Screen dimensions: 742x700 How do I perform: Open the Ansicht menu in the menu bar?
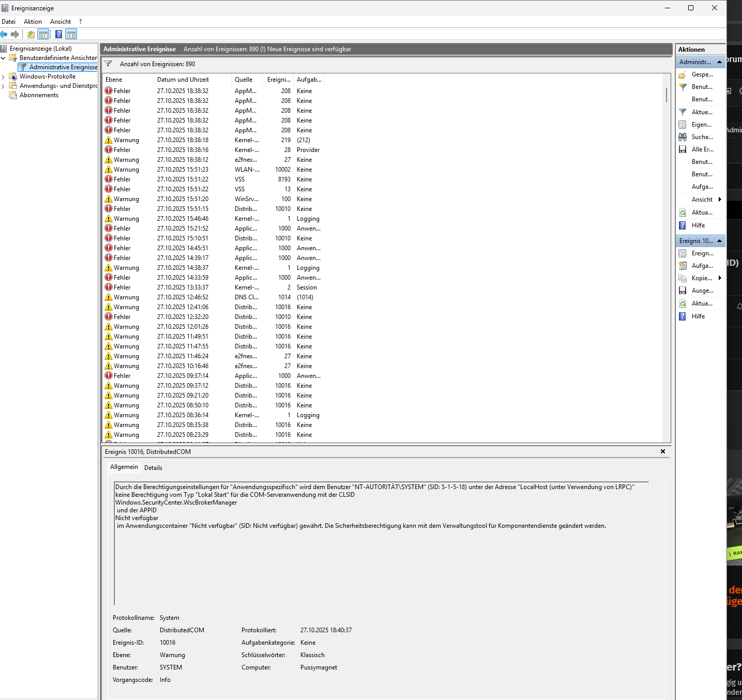click(60, 22)
